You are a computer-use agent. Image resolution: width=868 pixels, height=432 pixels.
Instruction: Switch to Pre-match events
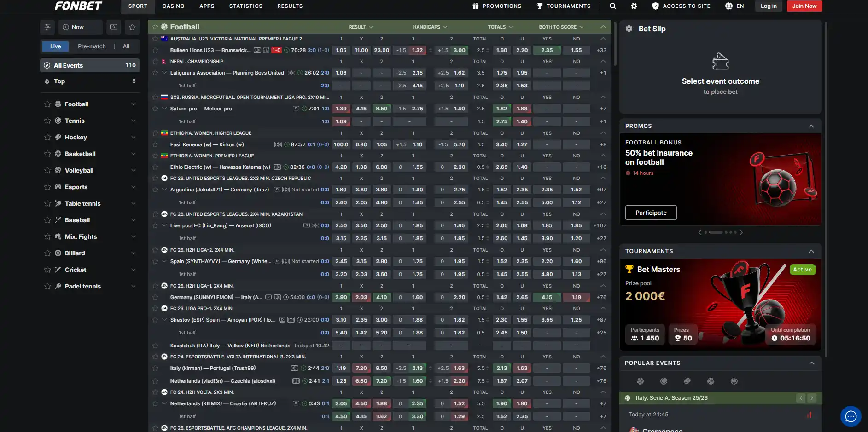pos(92,46)
